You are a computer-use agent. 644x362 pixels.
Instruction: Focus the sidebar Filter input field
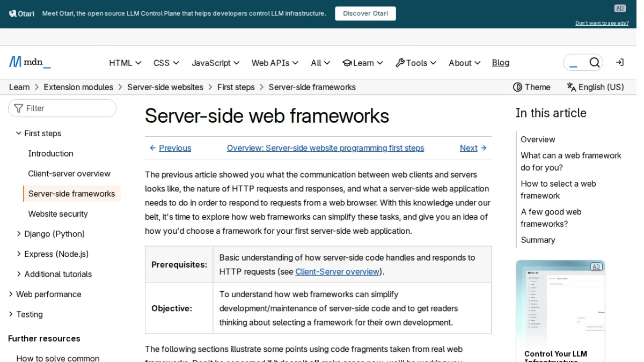pos(62,108)
